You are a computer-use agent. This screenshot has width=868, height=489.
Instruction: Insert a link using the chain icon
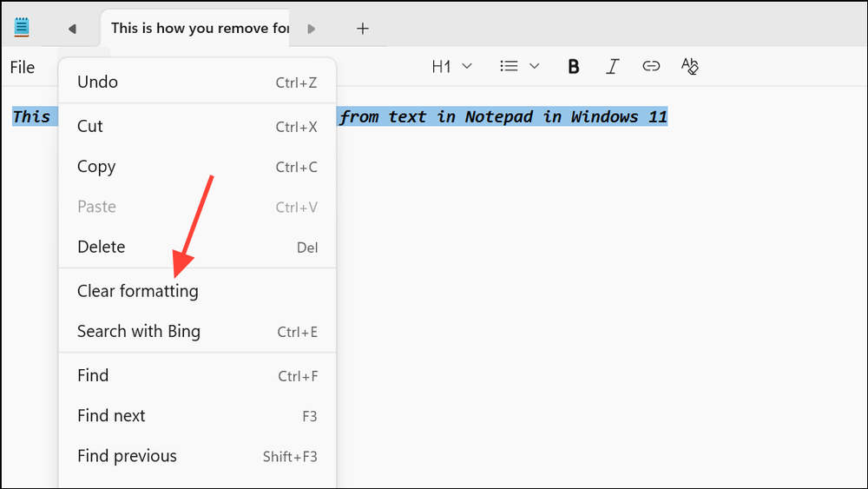pyautogui.click(x=651, y=66)
